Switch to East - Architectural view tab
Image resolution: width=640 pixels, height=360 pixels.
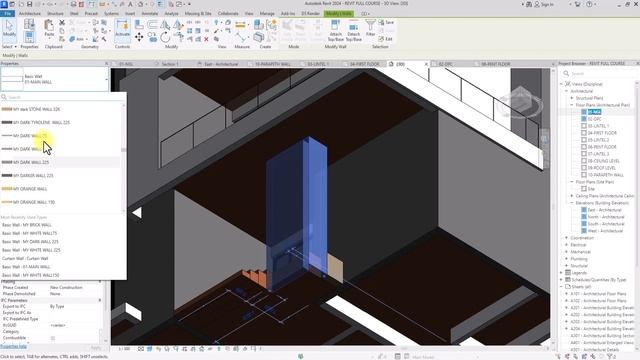tap(220, 64)
